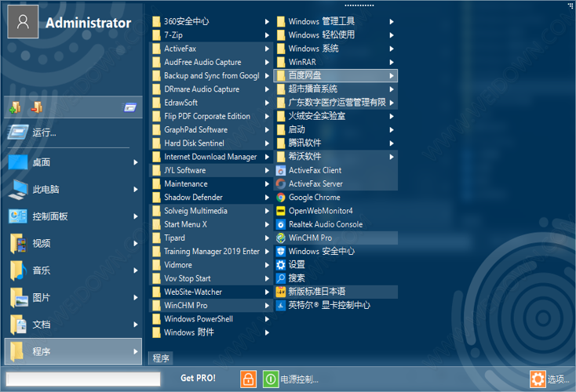Image resolution: width=576 pixels, height=392 pixels.
Task: Open OpenWebMonitor4 icon
Action: coord(281,211)
